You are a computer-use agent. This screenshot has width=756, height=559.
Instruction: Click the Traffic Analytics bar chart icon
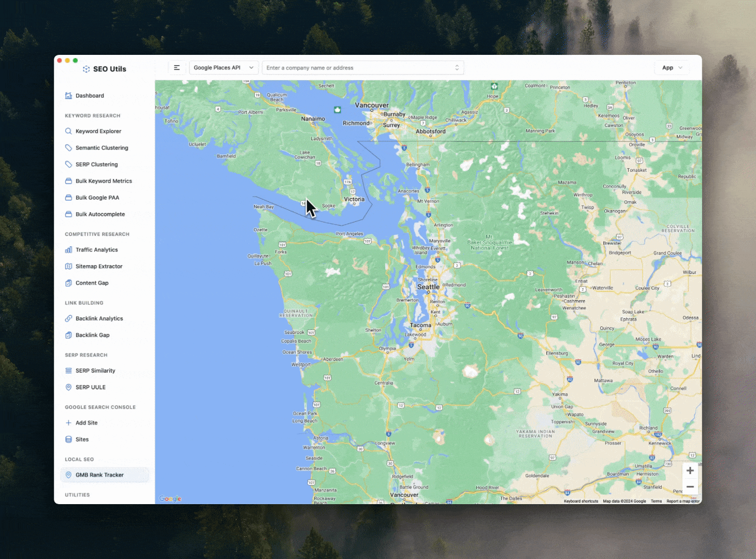coord(68,250)
